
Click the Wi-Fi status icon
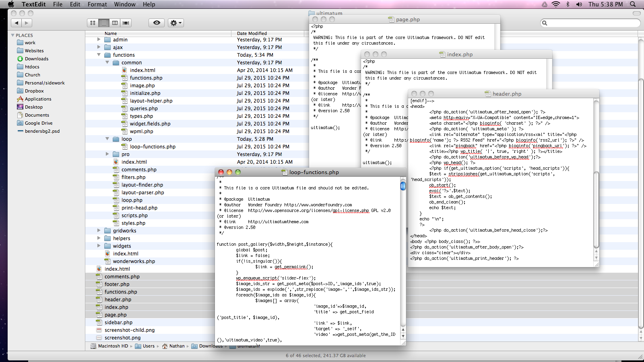click(x=556, y=4)
